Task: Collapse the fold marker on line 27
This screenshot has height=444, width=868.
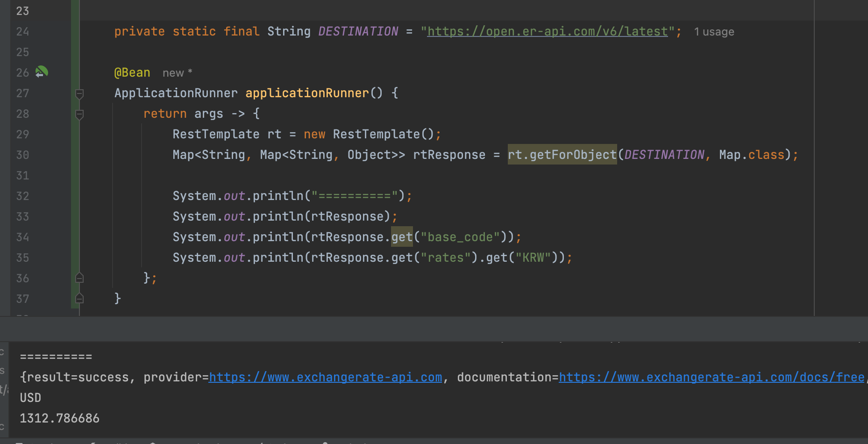Action: pos(79,93)
